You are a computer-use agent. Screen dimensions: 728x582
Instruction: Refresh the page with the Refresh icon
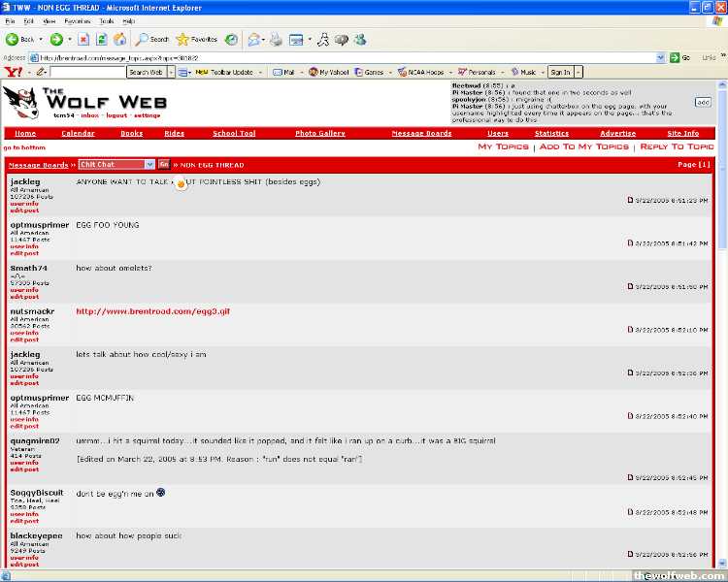tap(102, 40)
